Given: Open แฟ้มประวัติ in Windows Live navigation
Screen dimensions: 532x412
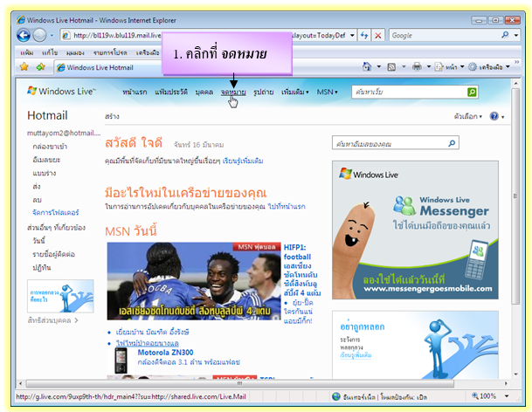Looking at the screenshot, I should [171, 92].
